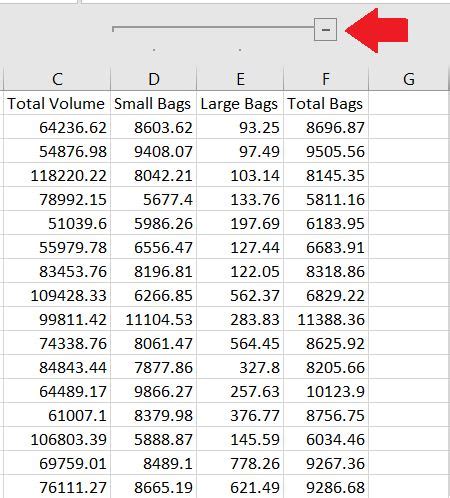
Task: Select cell with value 327.8
Action: [x=240, y=367]
